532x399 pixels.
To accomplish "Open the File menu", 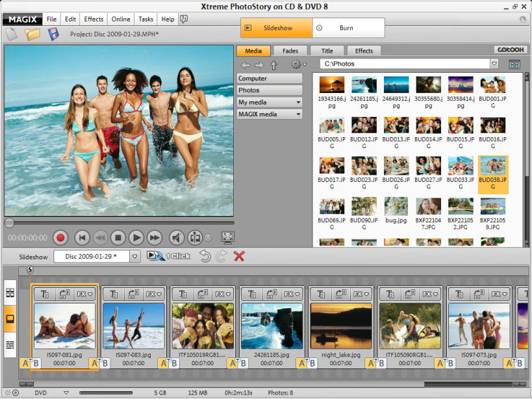I will point(51,19).
